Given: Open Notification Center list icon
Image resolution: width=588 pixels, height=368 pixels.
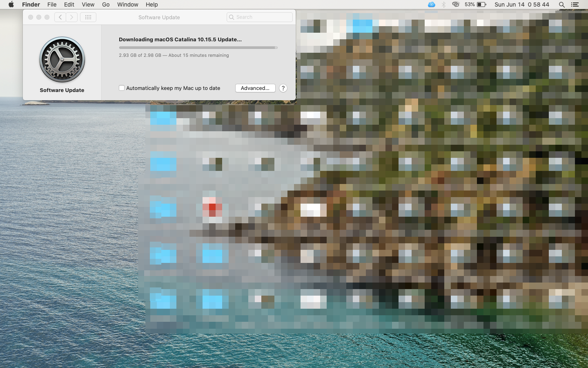Looking at the screenshot, I should [575, 4].
